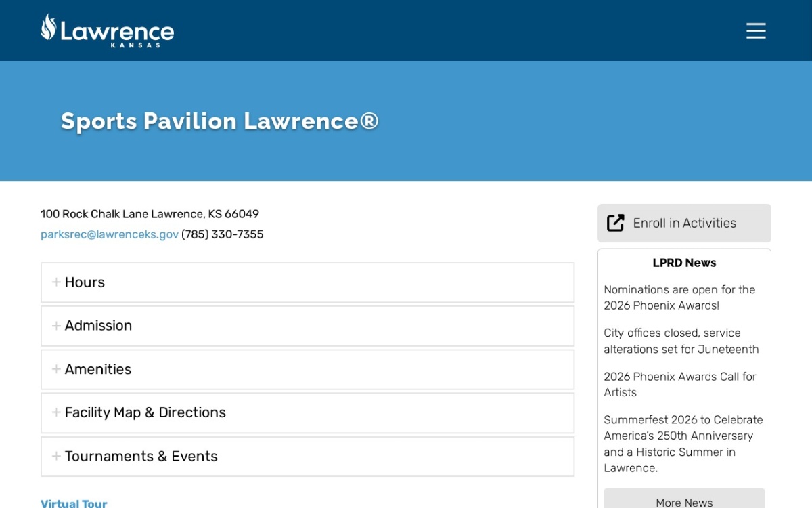
Task: Click the Enroll in Activities button text
Action: [684, 223]
